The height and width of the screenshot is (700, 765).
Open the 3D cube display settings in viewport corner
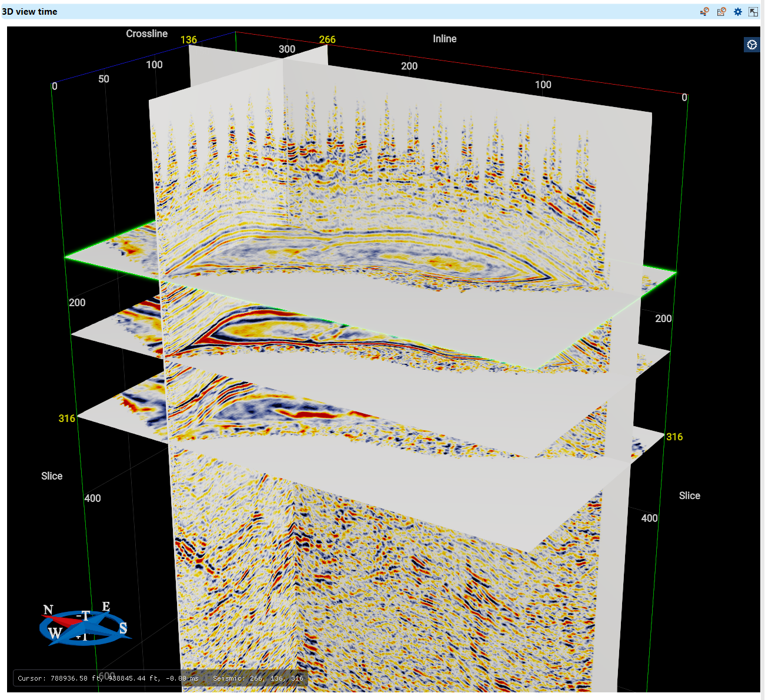pos(751,44)
